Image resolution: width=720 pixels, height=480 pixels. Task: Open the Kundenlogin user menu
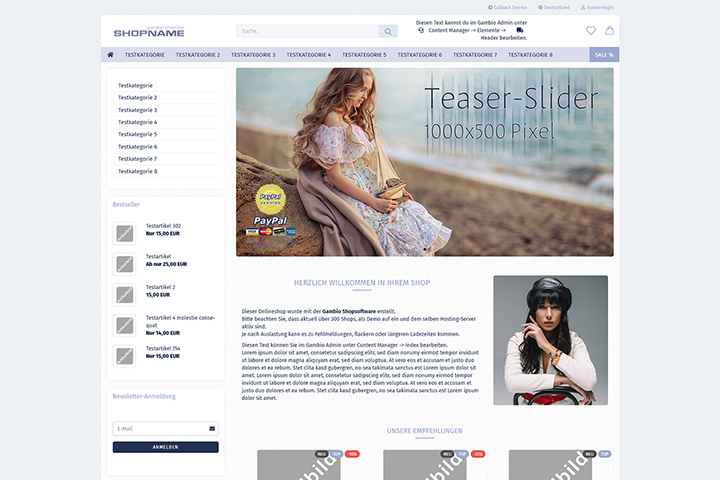click(x=597, y=7)
